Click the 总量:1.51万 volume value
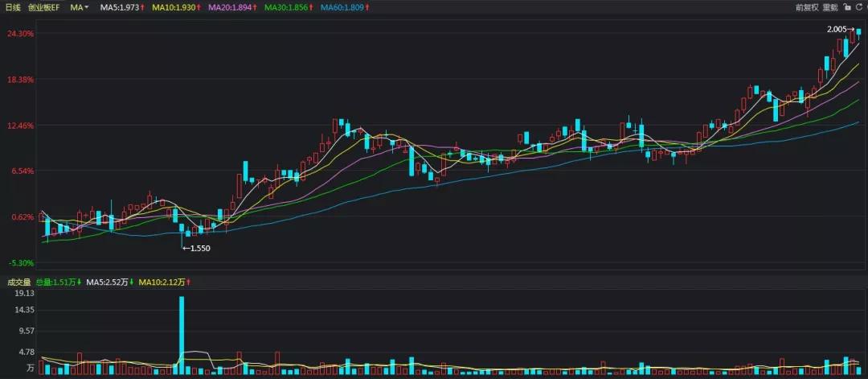This screenshot has height=379, width=868. pyautogui.click(x=59, y=282)
